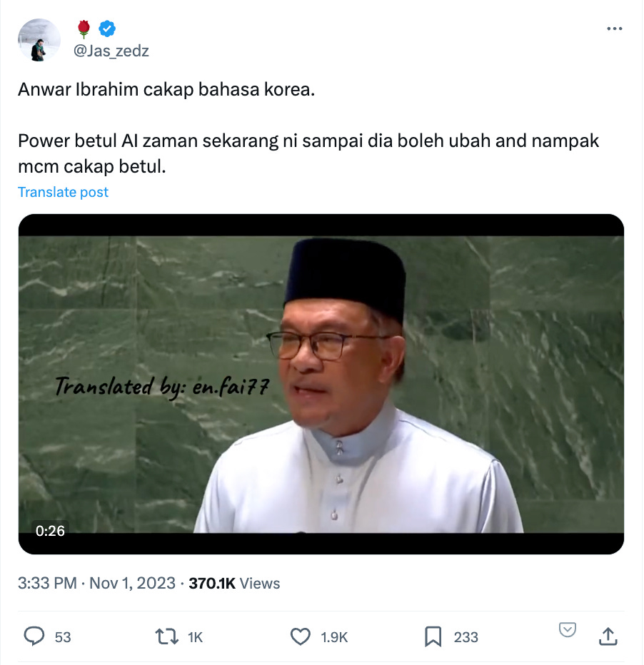Click the 1K reposts count
644x665 pixels.
tap(195, 637)
